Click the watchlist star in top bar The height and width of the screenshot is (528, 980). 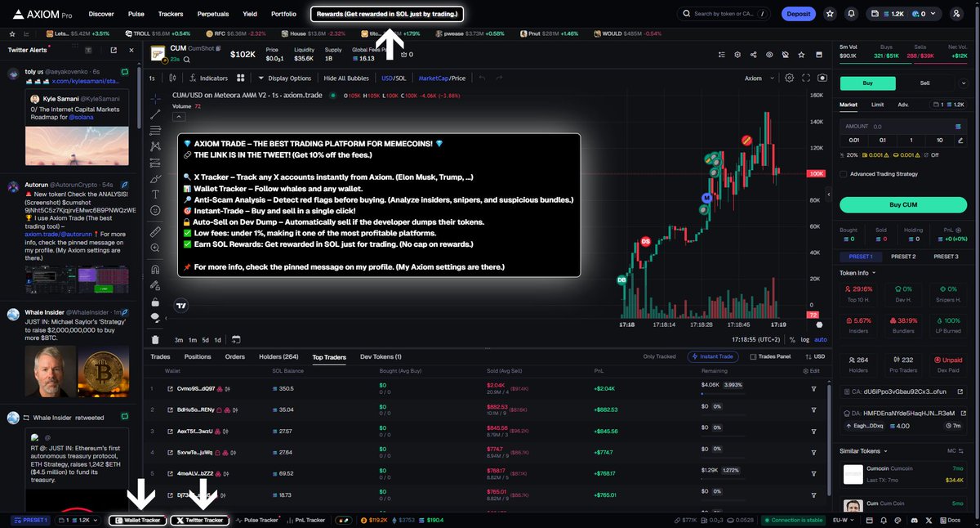(x=831, y=14)
